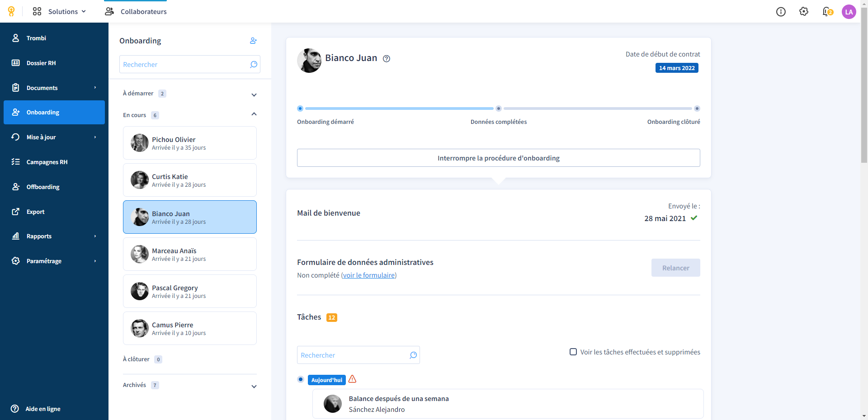Screen dimensions: 868x420
Task: Open voir le formulaire link
Action: [369, 275]
